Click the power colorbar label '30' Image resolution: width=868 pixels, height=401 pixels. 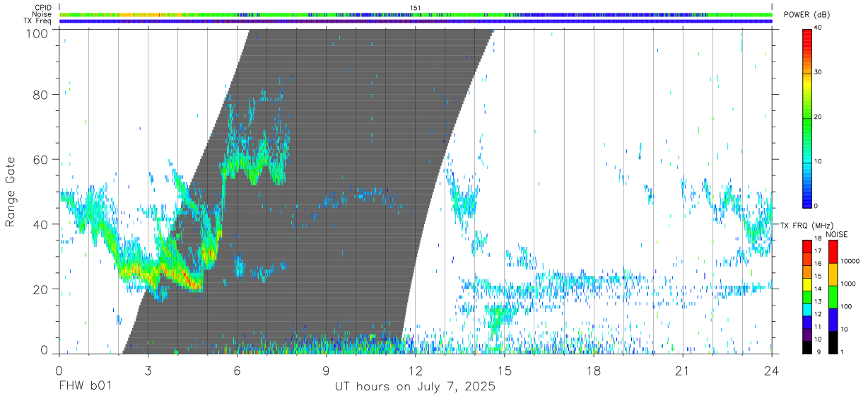[819, 72]
